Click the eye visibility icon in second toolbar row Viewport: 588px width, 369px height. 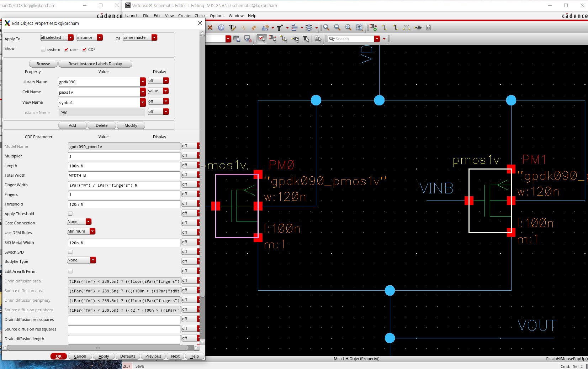[248, 39]
